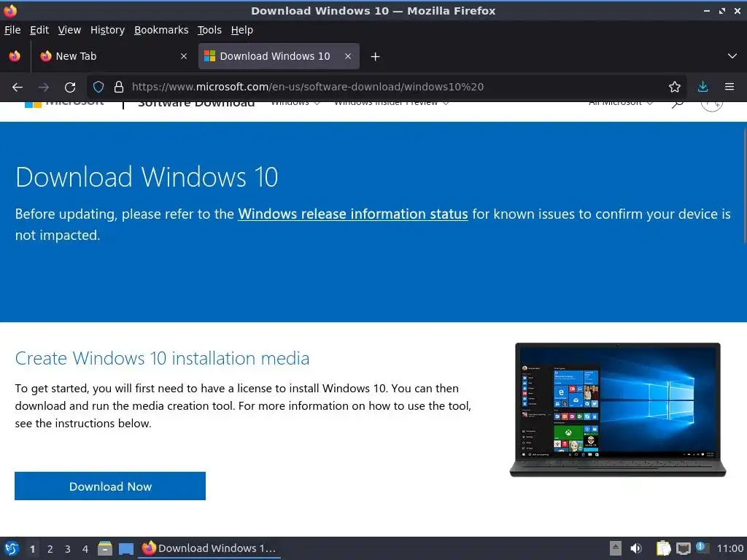Switch to workspace 1
747x560 pixels.
coord(32,549)
